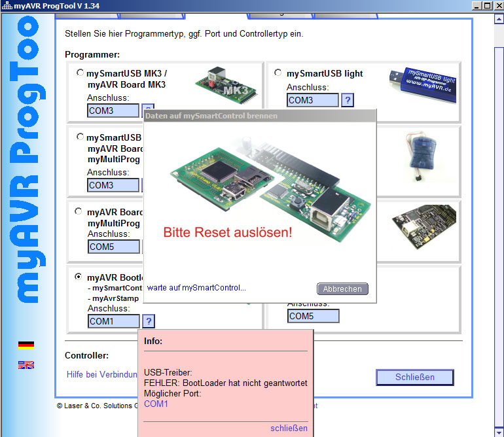This screenshot has width=504, height=437.
Task: Click the Abbrechen button in the burn dialog
Action: point(342,289)
